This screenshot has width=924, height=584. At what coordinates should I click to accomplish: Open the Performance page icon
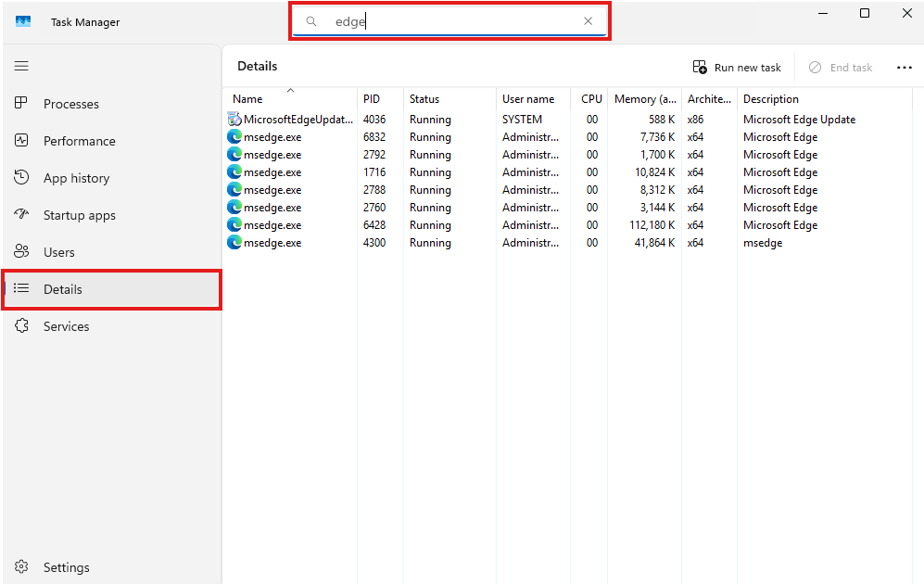click(x=21, y=141)
